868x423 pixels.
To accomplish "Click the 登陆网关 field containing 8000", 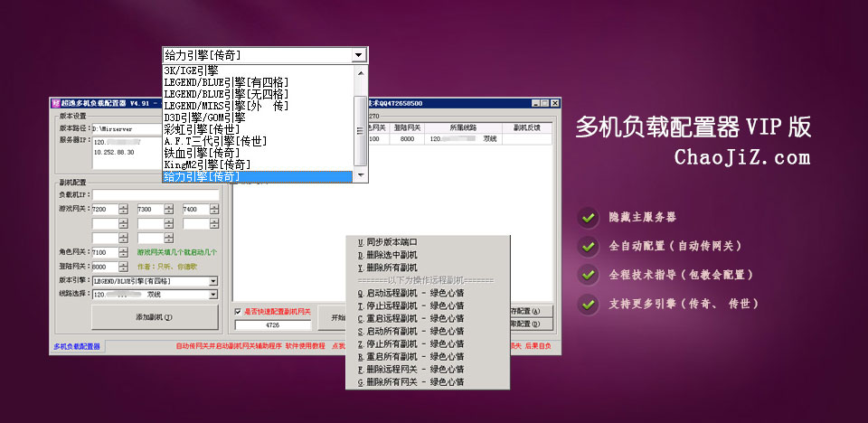I will (105, 267).
